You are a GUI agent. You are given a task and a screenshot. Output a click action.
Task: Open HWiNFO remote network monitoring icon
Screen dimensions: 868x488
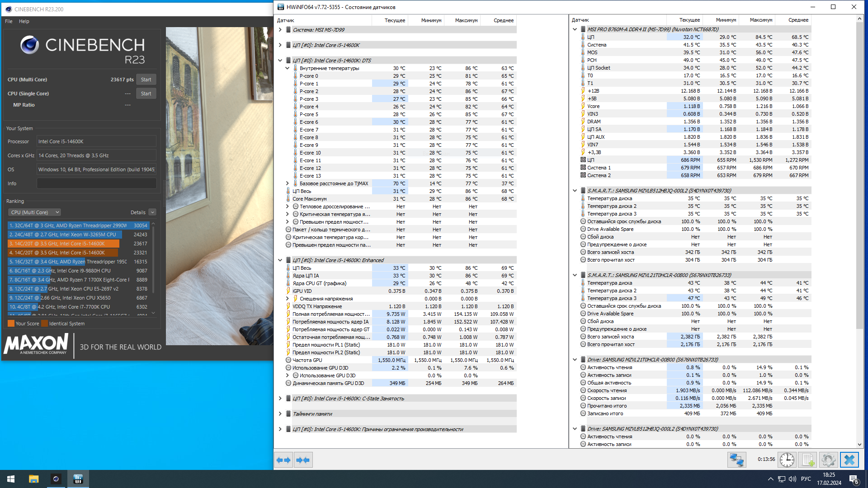pyautogui.click(x=736, y=460)
